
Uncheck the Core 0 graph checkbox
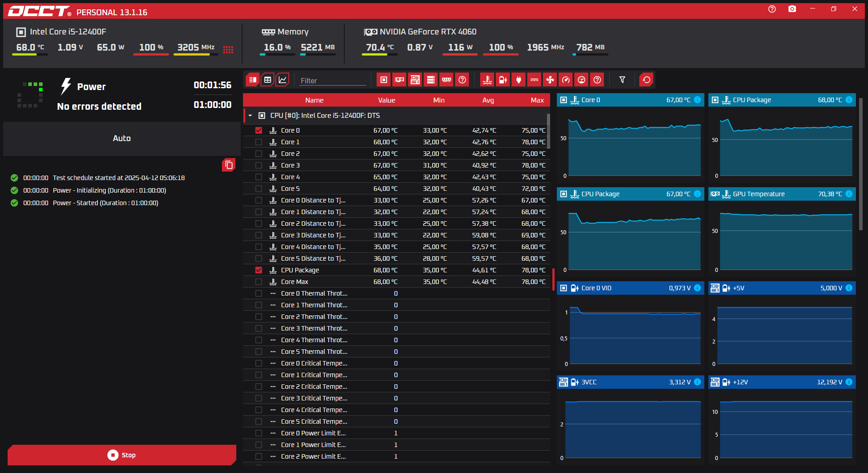pyautogui.click(x=259, y=130)
